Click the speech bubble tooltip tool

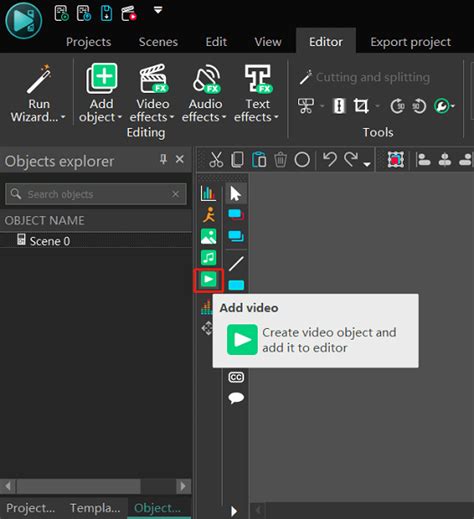[x=236, y=398]
